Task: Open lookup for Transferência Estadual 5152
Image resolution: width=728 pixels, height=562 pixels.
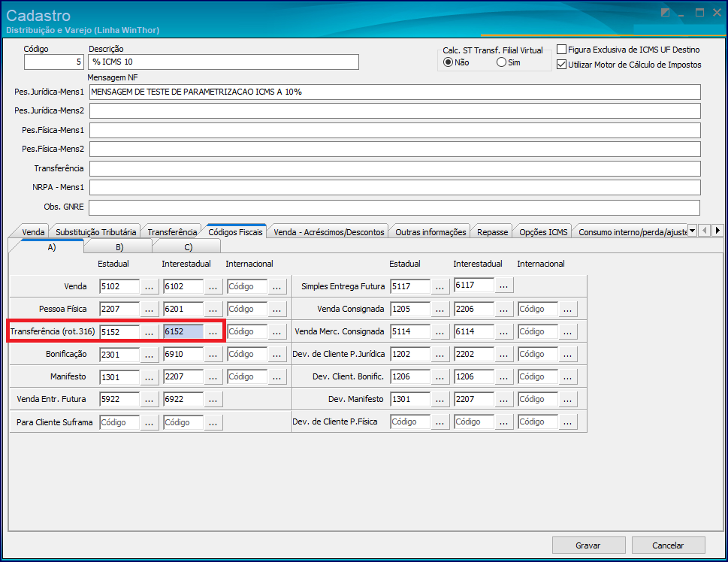Action: (x=149, y=331)
